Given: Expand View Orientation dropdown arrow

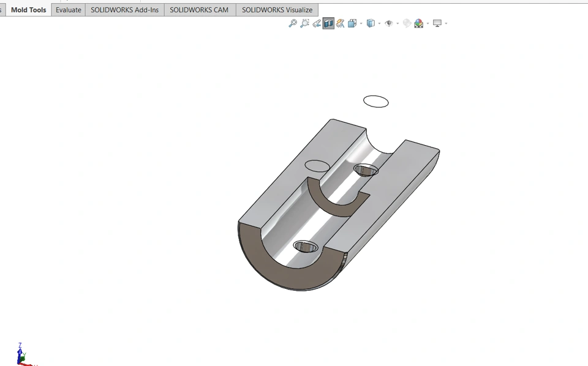Looking at the screenshot, I should click(x=361, y=24).
